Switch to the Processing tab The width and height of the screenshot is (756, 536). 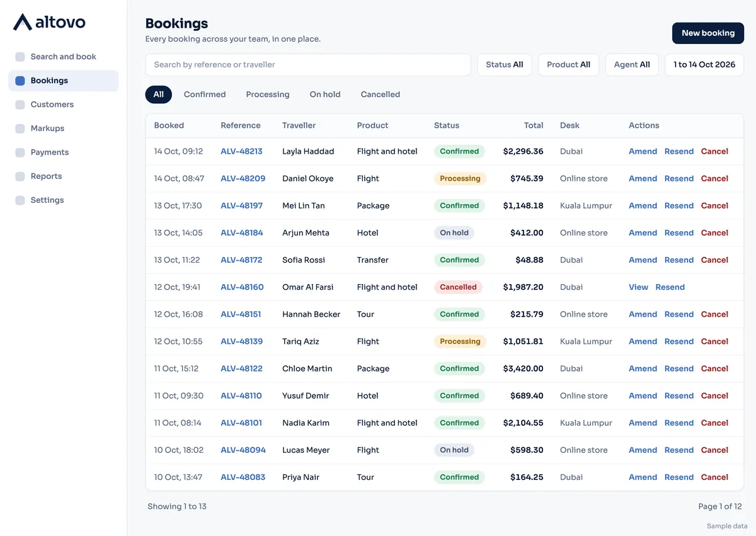[x=268, y=94]
